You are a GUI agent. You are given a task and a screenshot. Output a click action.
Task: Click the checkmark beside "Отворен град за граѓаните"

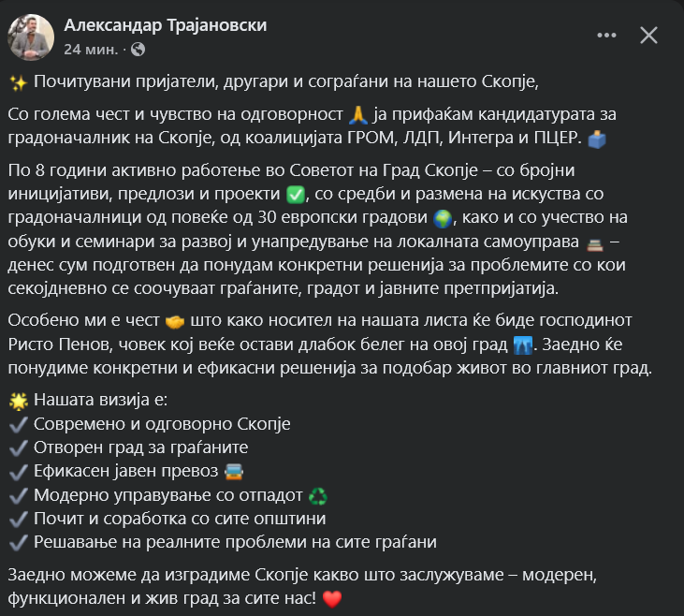[x=18, y=447]
